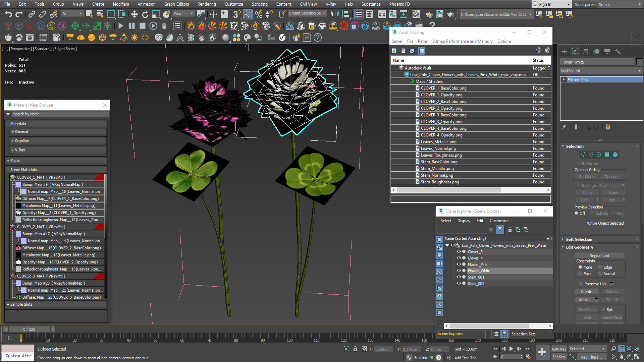Click Configure Modifier Sets icon

click(608, 127)
